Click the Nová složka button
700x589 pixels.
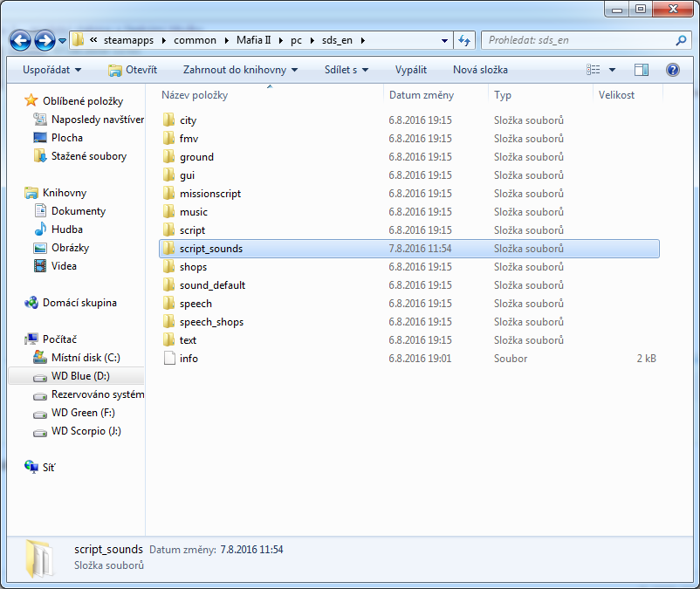(481, 70)
